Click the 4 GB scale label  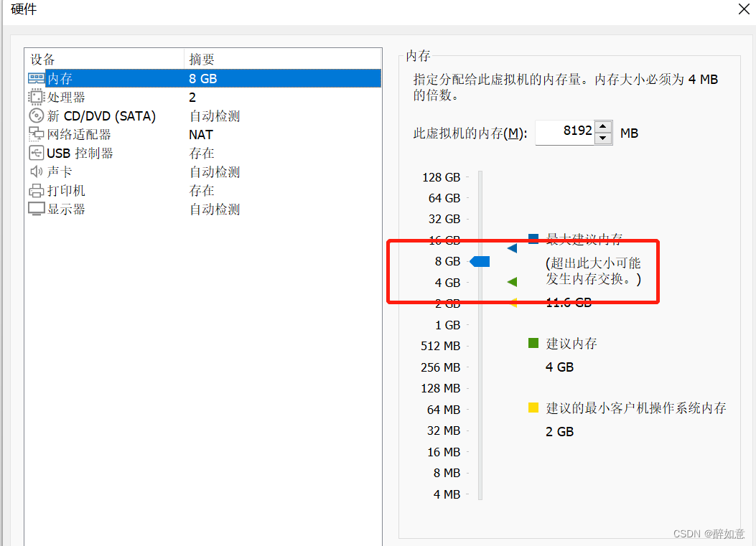[447, 282]
